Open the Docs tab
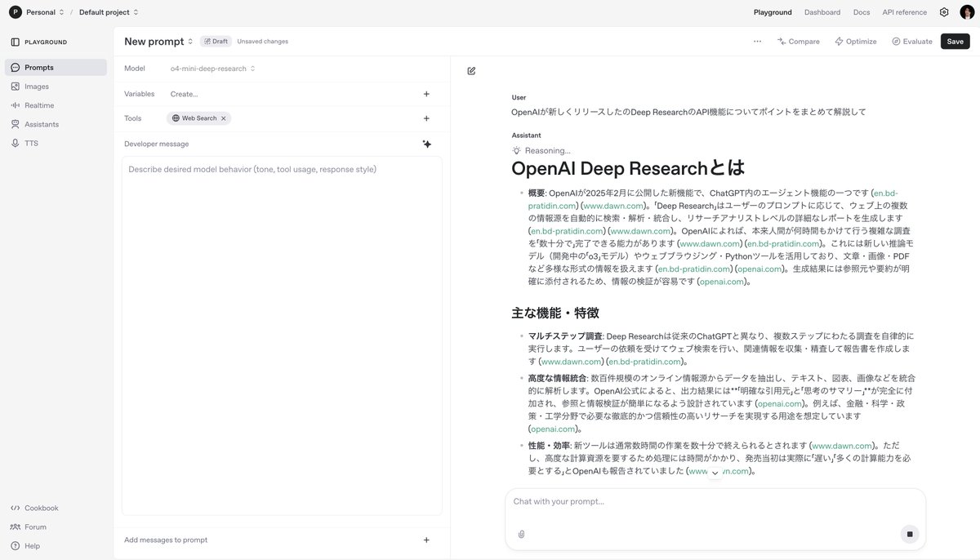 coord(862,12)
